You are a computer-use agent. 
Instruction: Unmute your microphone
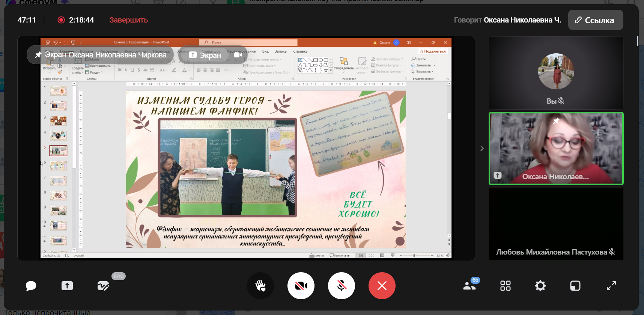click(x=342, y=286)
